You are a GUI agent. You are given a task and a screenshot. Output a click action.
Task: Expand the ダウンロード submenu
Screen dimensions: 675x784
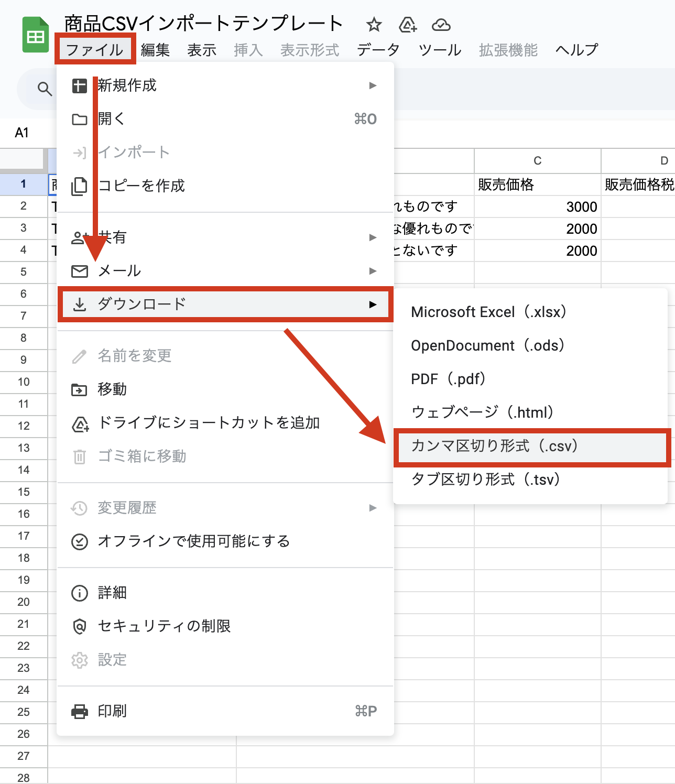pos(225,304)
